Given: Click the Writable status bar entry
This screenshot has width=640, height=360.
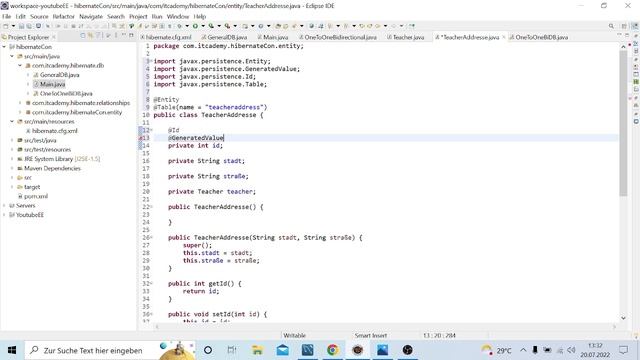Looking at the screenshot, I should click(x=294, y=336).
